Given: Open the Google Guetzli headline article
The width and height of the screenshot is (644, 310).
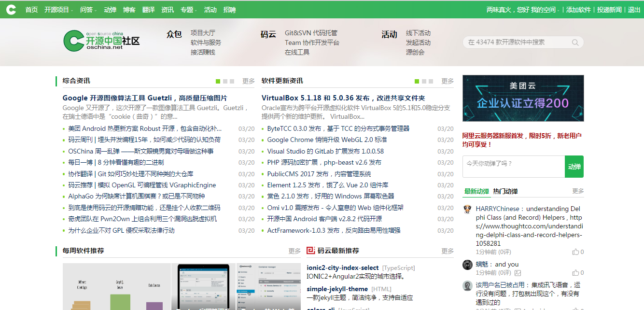Looking at the screenshot, I should tap(145, 98).
